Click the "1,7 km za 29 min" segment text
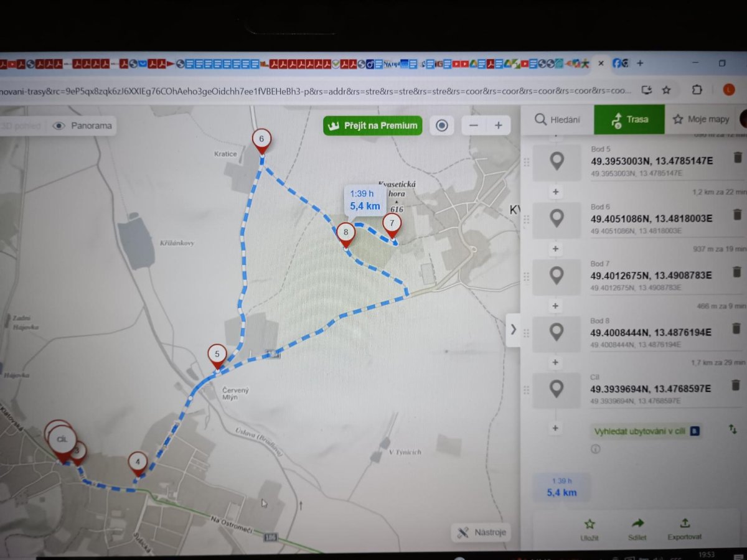Image resolution: width=747 pixels, height=560 pixels. [718, 363]
